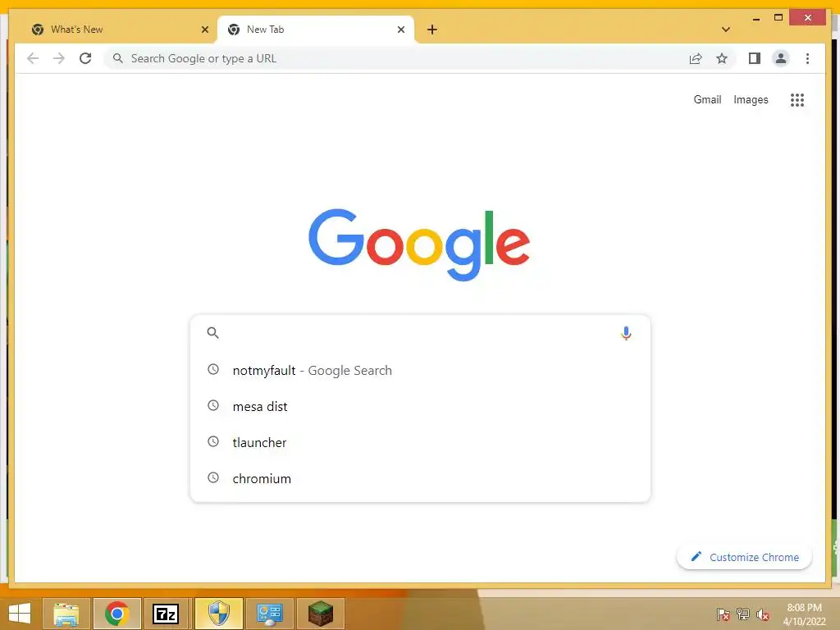Maximize the Chrome window
840x630 pixels.
[778, 18]
